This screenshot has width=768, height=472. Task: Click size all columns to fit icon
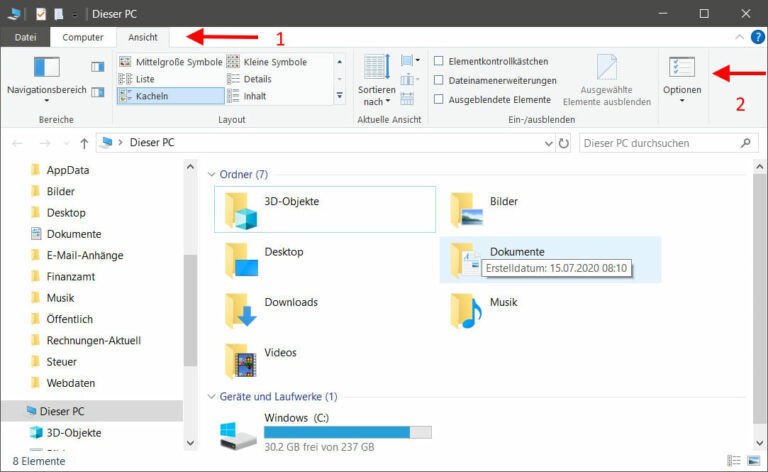407,98
